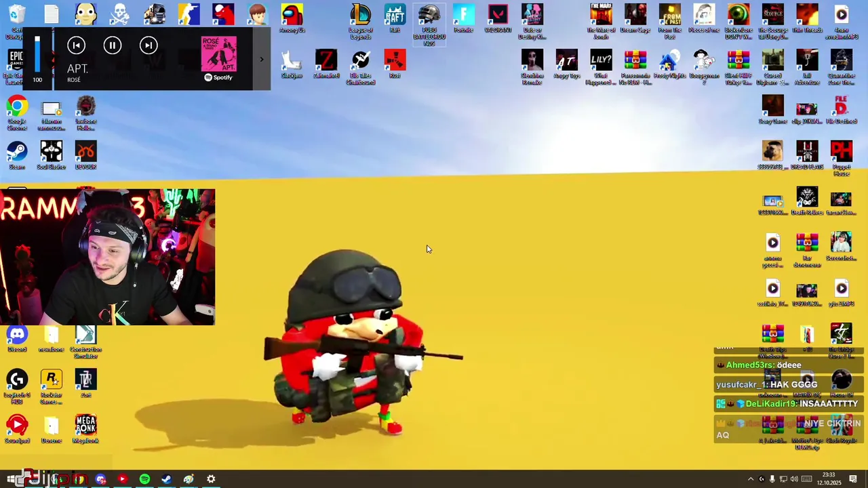Open the Slendrina Remake shortcut
This screenshot has width=868, height=488.
click(532, 67)
